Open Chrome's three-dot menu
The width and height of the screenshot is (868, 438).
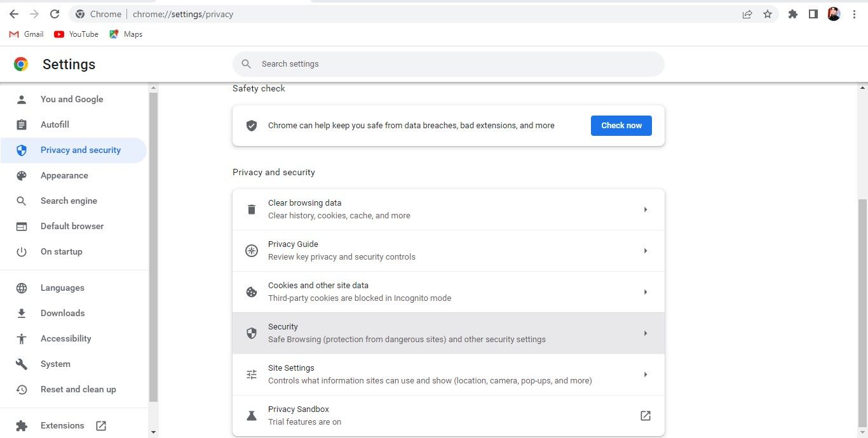click(855, 13)
